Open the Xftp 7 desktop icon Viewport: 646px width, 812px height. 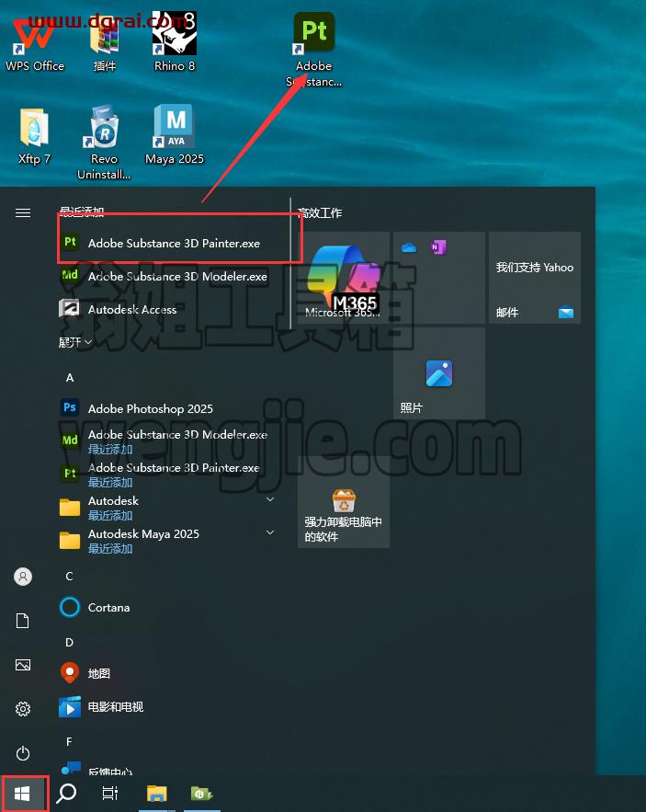[x=34, y=136]
